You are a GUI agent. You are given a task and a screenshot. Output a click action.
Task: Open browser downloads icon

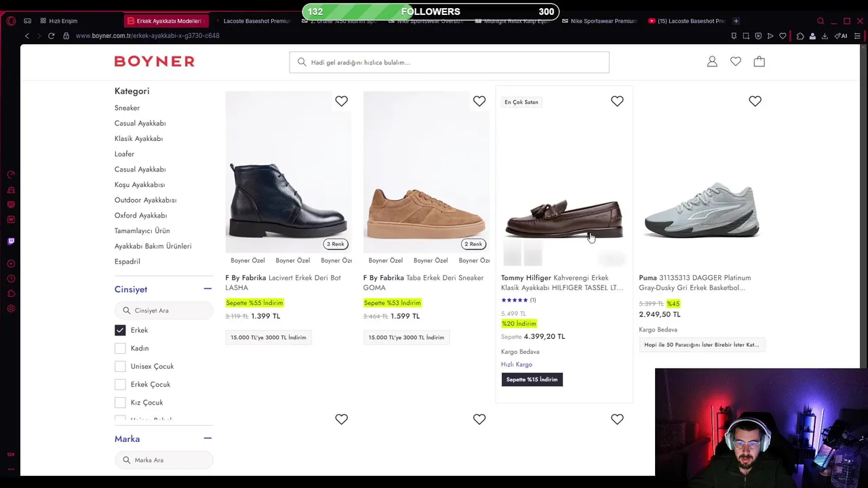click(x=825, y=36)
